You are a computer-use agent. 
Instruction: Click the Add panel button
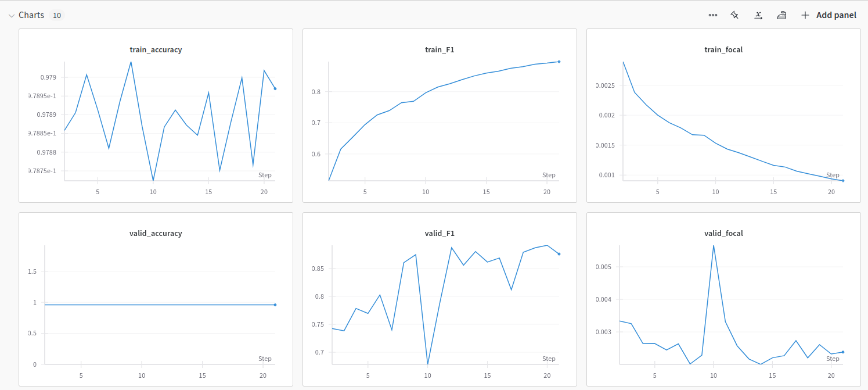tap(835, 15)
